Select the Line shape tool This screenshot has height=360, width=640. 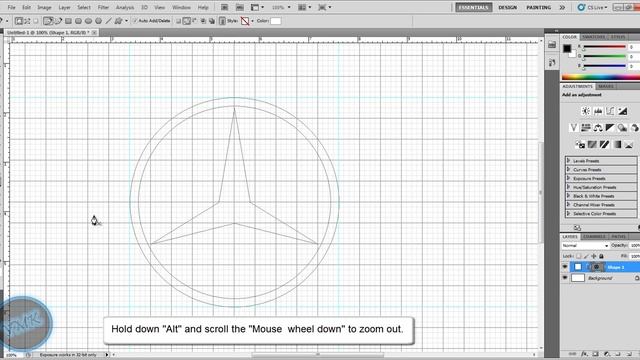109,21
